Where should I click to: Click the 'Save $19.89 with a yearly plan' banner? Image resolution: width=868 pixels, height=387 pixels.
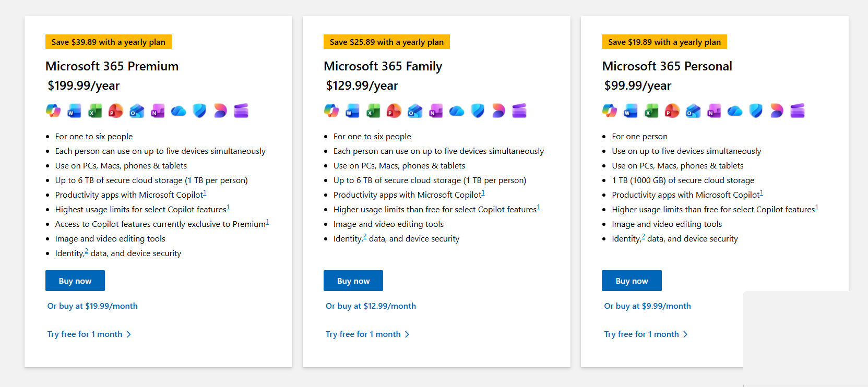coord(664,42)
